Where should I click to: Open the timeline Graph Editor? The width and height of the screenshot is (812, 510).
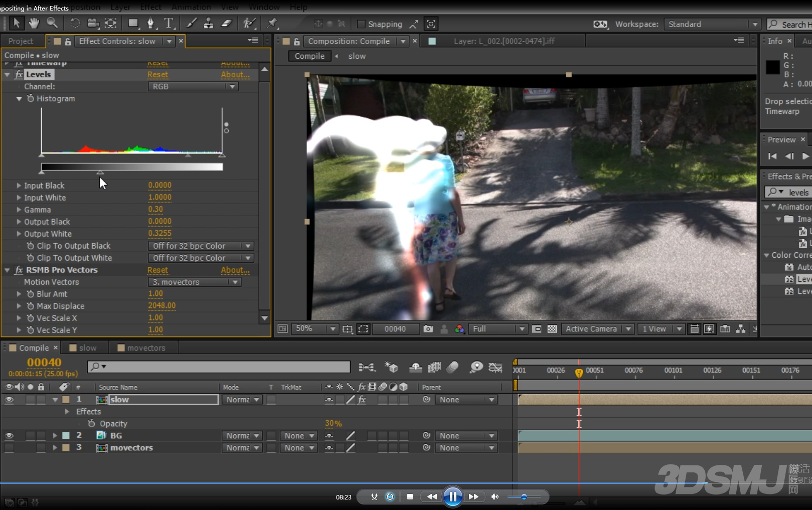pyautogui.click(x=495, y=368)
